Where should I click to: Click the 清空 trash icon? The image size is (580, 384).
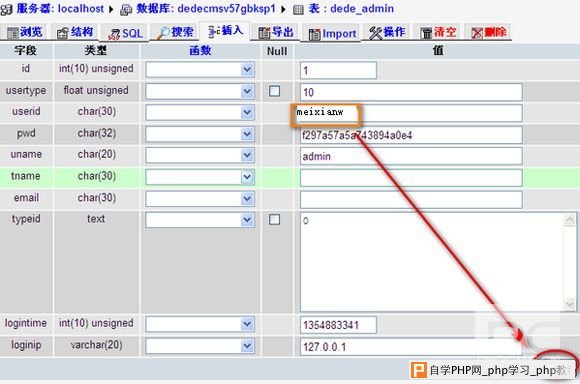click(426, 33)
